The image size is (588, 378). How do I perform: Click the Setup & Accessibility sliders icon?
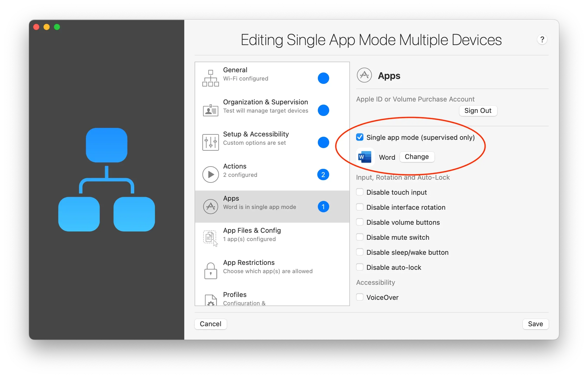[210, 142]
